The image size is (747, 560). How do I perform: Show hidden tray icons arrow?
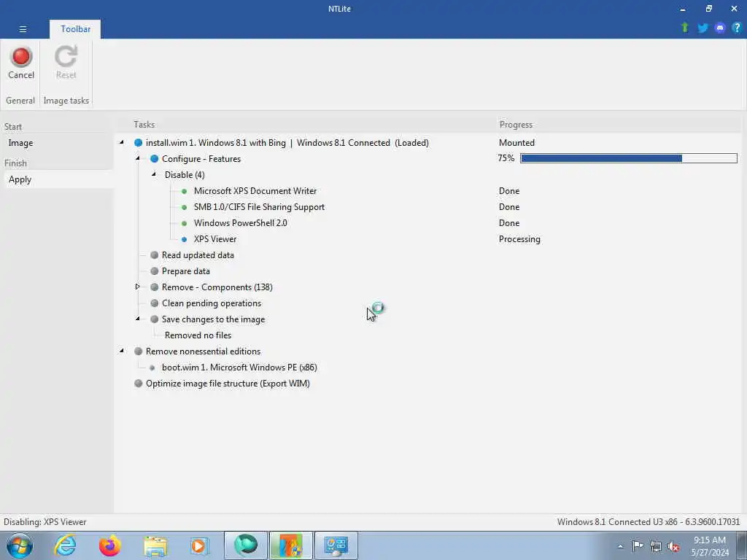click(x=620, y=546)
